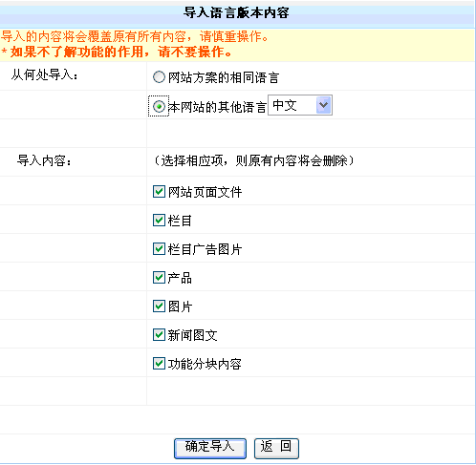Screen dimensions: 476x465
Task: Disable the 功能分块内容 checkbox
Action: [x=159, y=364]
